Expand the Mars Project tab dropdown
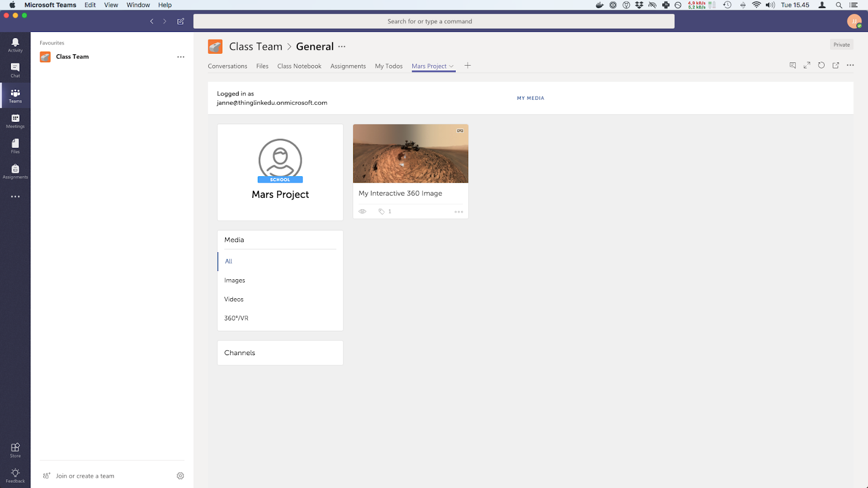868x488 pixels. pos(451,66)
